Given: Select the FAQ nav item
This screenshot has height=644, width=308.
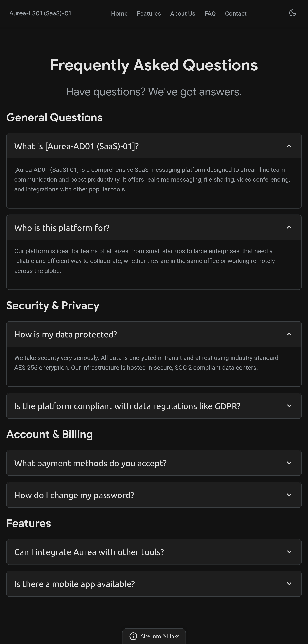Looking at the screenshot, I should pos(210,13).
